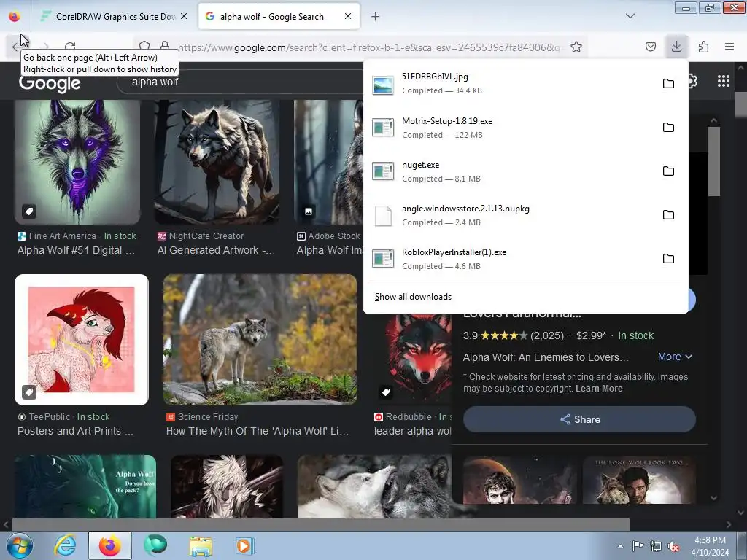Show Motrix-Setup-1.8.19.exe in its folder
This screenshot has height=560, width=747.
[668, 128]
